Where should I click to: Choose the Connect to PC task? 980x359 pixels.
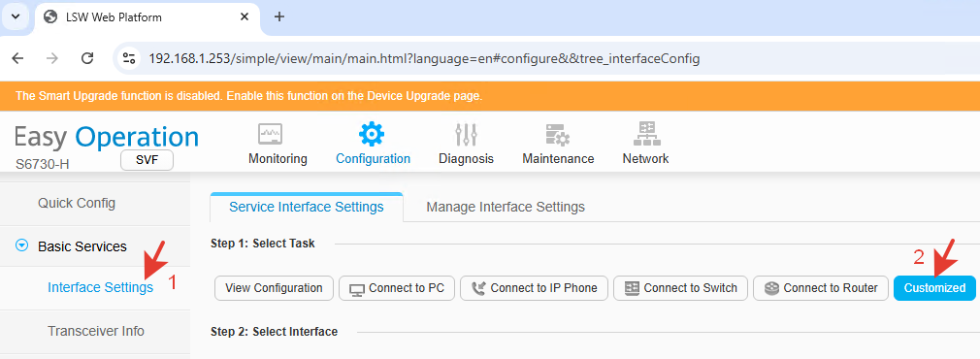[397, 288]
